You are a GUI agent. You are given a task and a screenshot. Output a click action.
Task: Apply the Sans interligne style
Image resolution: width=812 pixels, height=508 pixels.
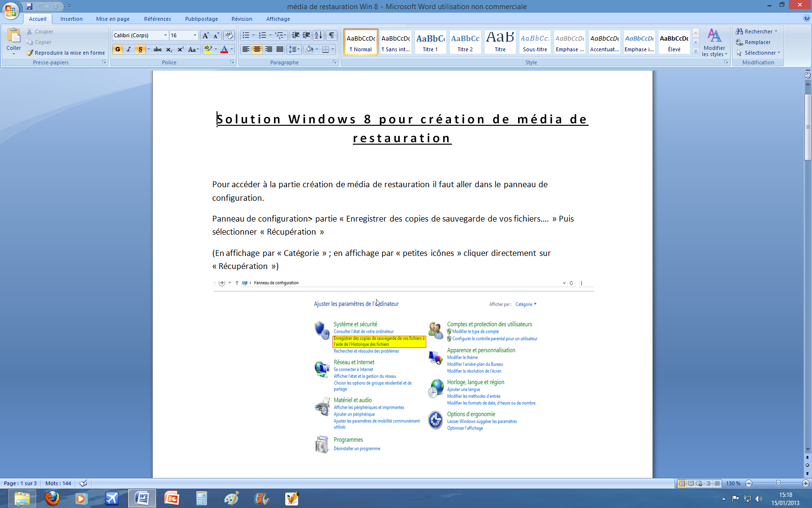(x=395, y=42)
